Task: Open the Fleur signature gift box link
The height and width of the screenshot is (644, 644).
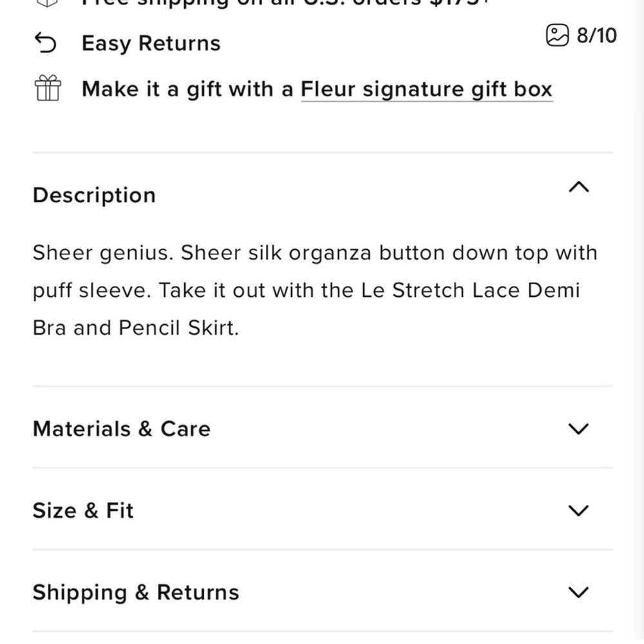Action: 427,89
